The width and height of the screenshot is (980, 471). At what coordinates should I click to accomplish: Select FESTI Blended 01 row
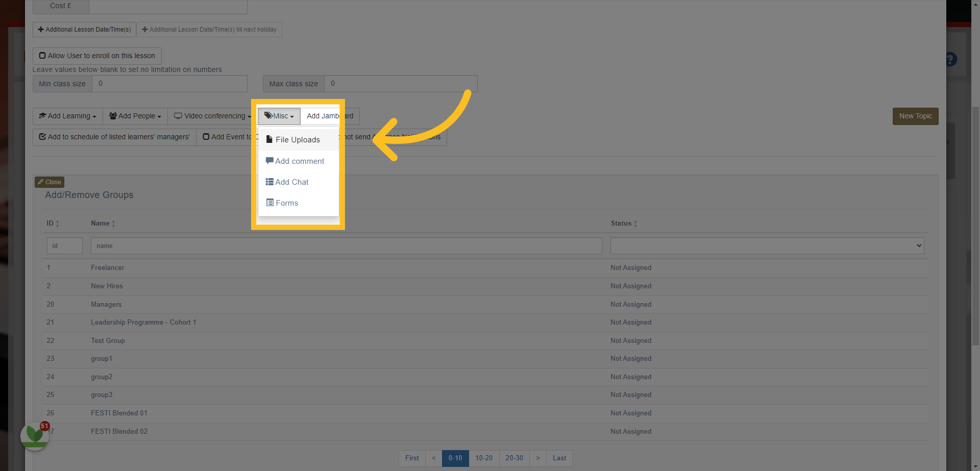[x=485, y=413]
